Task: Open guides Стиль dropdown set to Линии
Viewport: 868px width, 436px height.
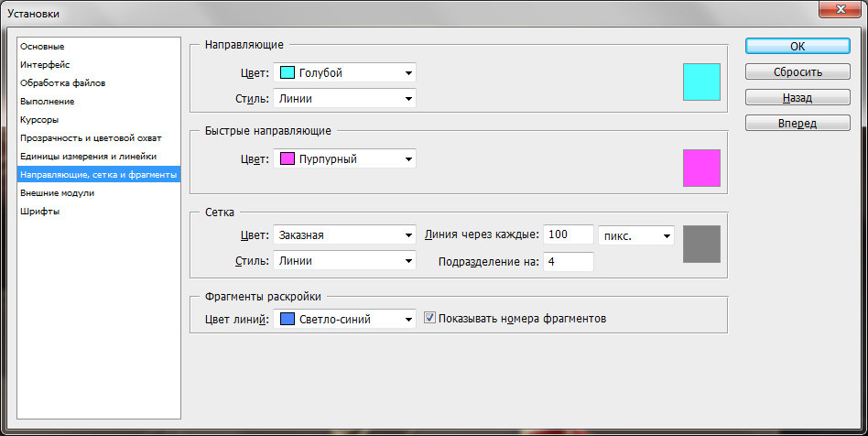Action: pos(344,99)
